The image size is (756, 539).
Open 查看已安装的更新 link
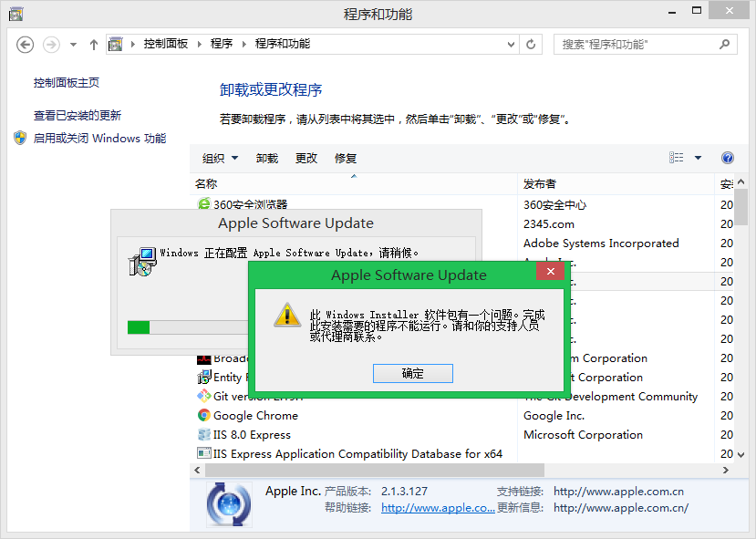pos(78,115)
